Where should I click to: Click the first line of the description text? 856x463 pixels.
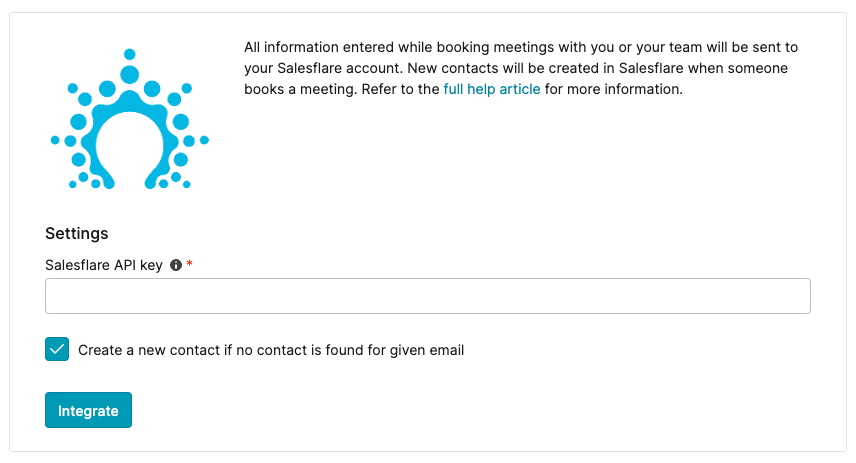click(x=521, y=48)
